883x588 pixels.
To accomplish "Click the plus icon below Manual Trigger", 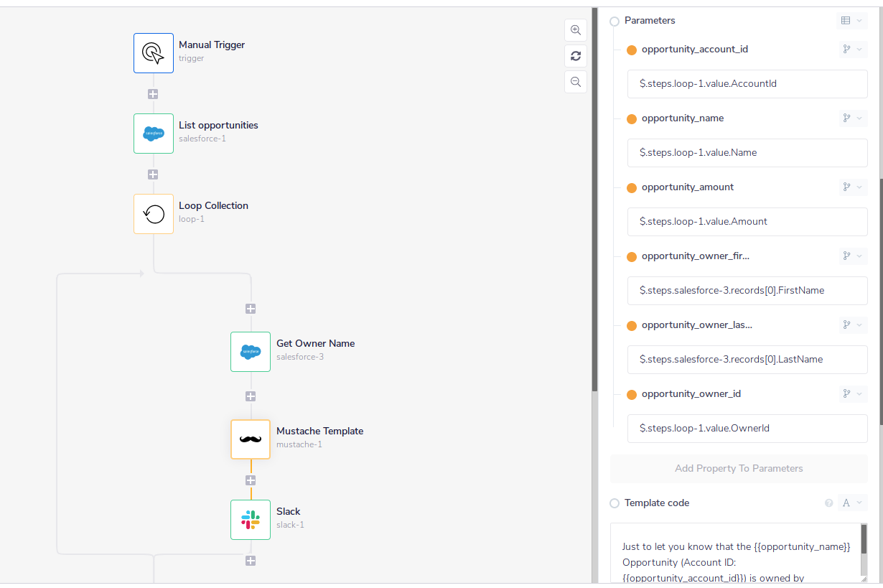I will point(153,93).
